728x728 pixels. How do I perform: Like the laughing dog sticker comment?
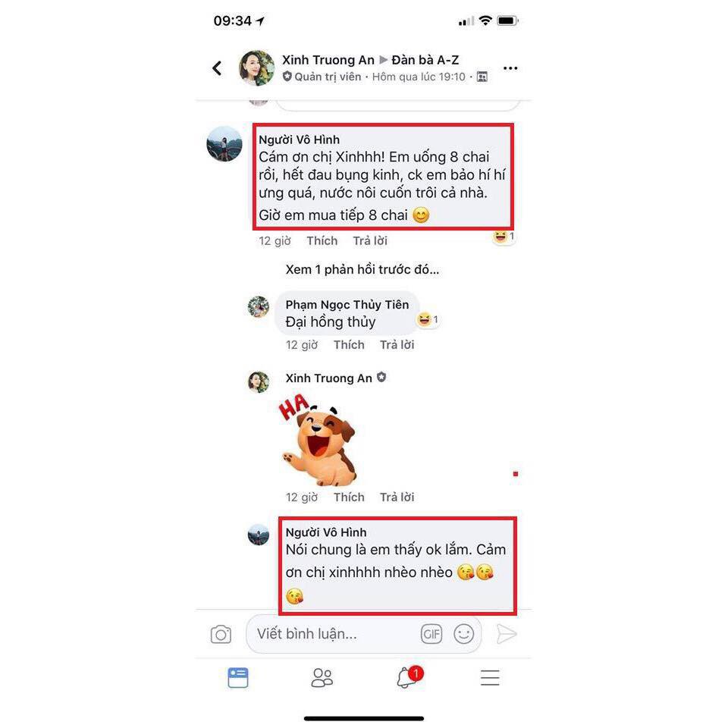click(x=349, y=497)
